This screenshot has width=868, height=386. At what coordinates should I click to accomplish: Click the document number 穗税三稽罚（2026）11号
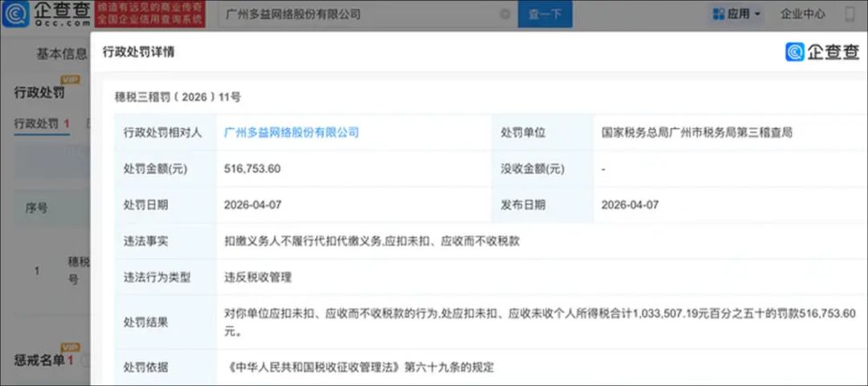click(x=178, y=97)
